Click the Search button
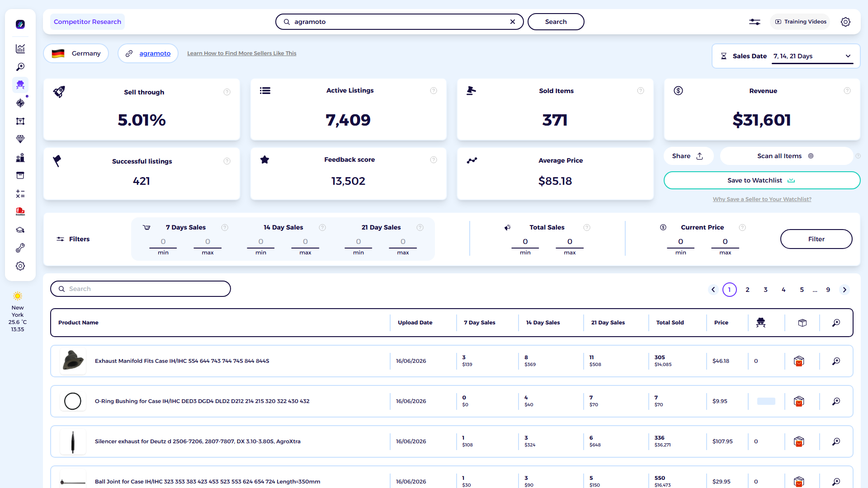Viewport: 868px width, 488px height. point(556,22)
